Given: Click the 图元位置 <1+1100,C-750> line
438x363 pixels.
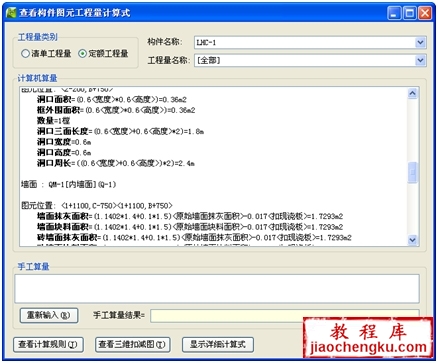Looking at the screenshot, I should [97, 206].
